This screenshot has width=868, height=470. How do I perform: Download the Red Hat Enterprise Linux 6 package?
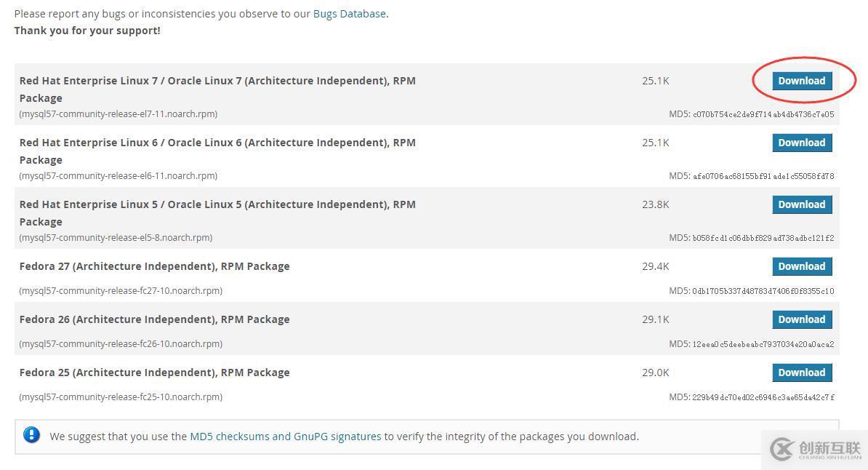[801, 143]
